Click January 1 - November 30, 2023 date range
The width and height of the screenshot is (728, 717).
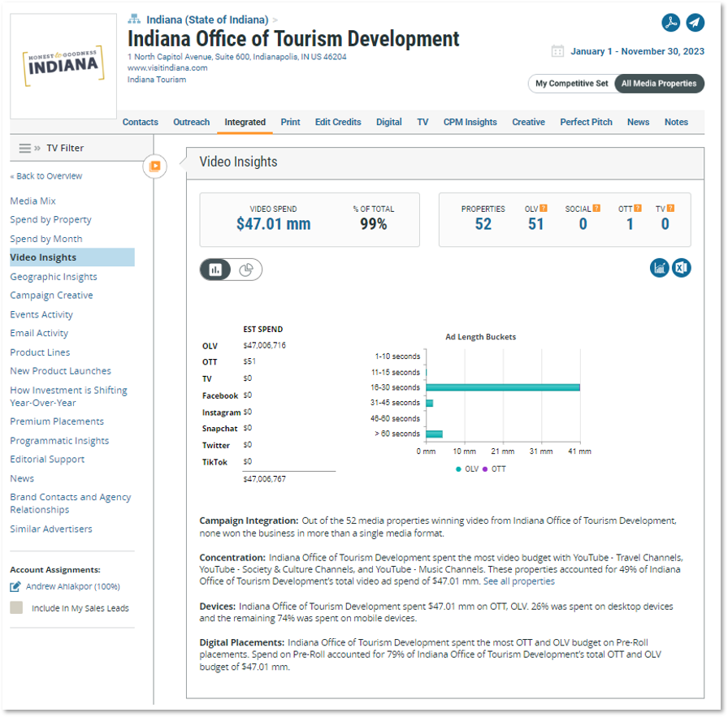pyautogui.click(x=637, y=51)
